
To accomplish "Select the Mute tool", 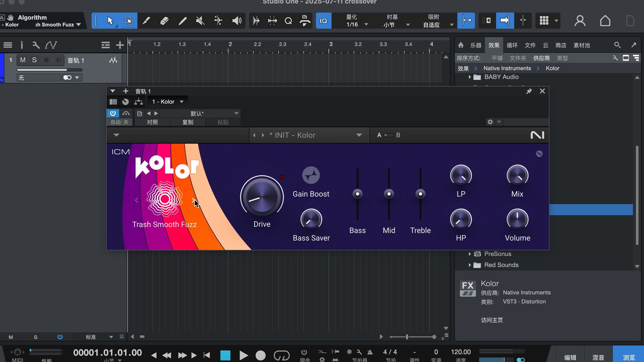I will click(200, 21).
